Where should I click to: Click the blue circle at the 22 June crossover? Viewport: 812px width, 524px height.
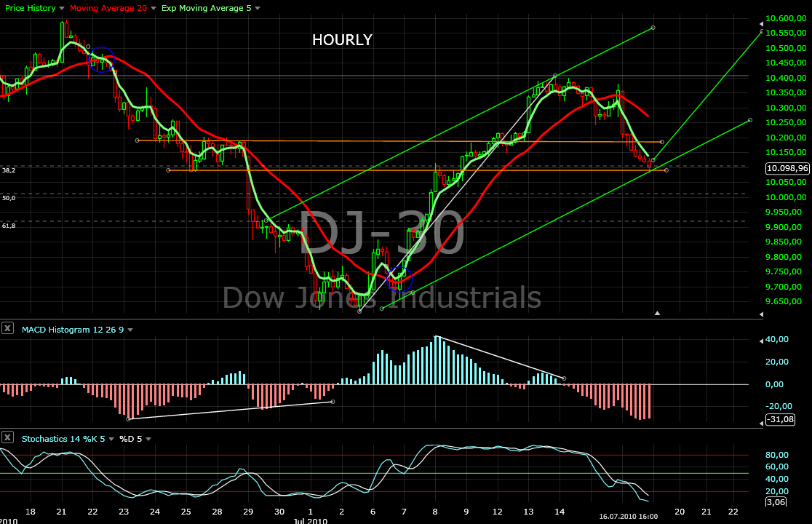(102, 60)
